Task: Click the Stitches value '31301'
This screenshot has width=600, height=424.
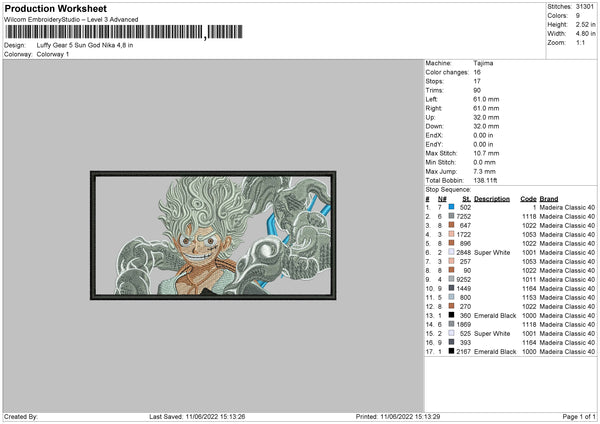Action: pyautogui.click(x=585, y=7)
